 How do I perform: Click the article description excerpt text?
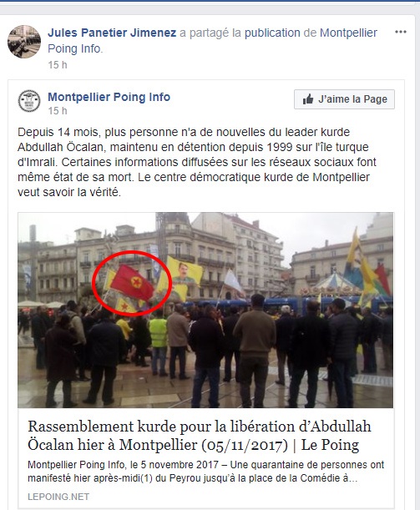pos(206,472)
